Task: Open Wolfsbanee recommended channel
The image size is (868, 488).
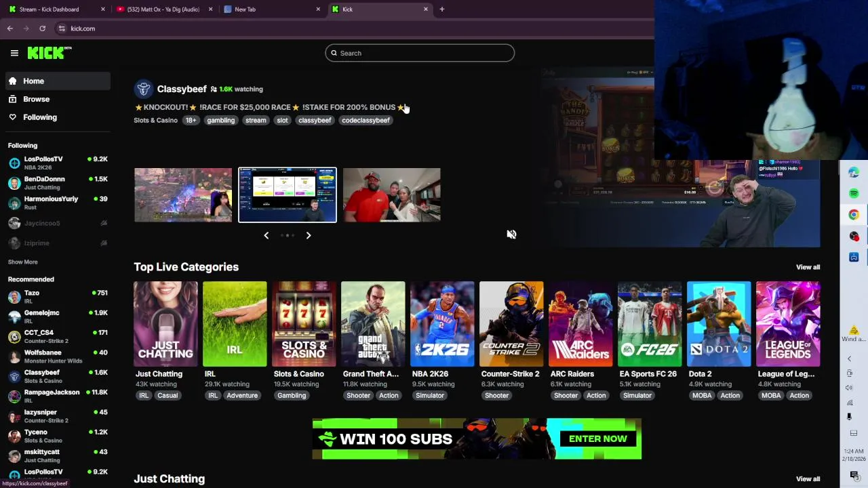Action: 58,357
